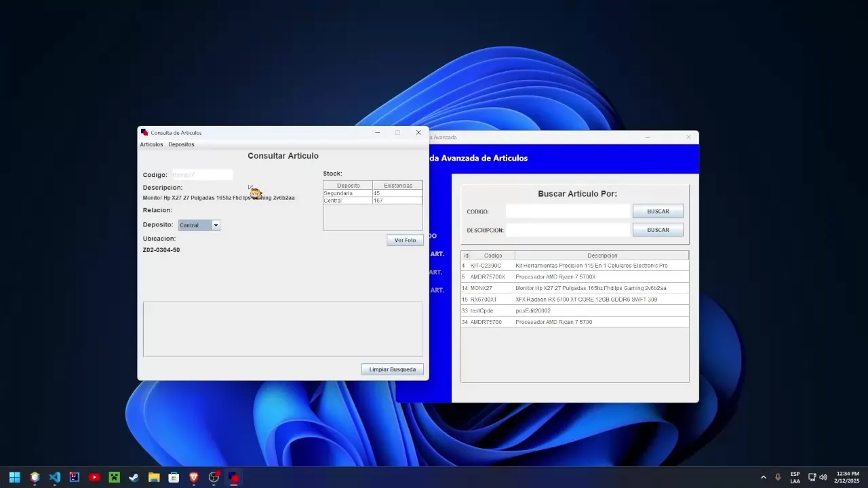Click the Ver Foto button
This screenshot has height=488, width=868.
click(x=405, y=240)
